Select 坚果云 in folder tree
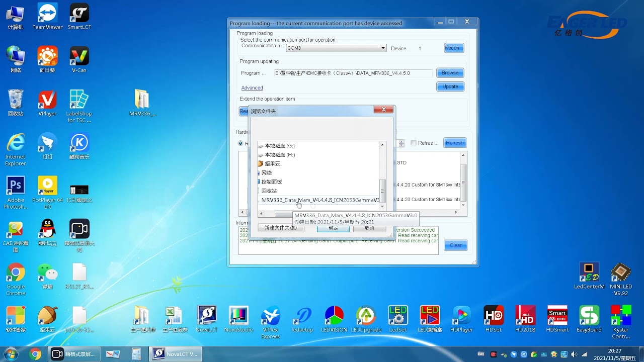The image size is (644, 362). point(272,164)
